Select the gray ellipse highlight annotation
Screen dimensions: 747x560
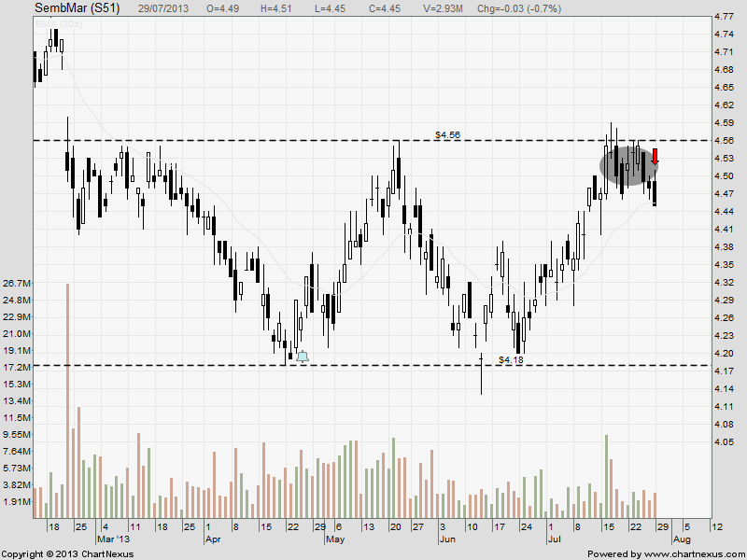point(627,165)
